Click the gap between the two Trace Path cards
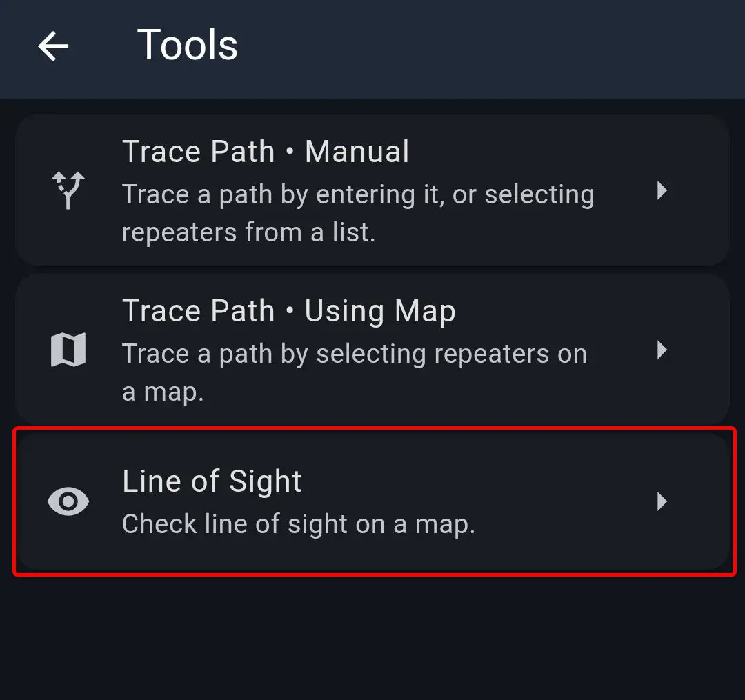Screen dimensions: 745x700 click(372, 270)
